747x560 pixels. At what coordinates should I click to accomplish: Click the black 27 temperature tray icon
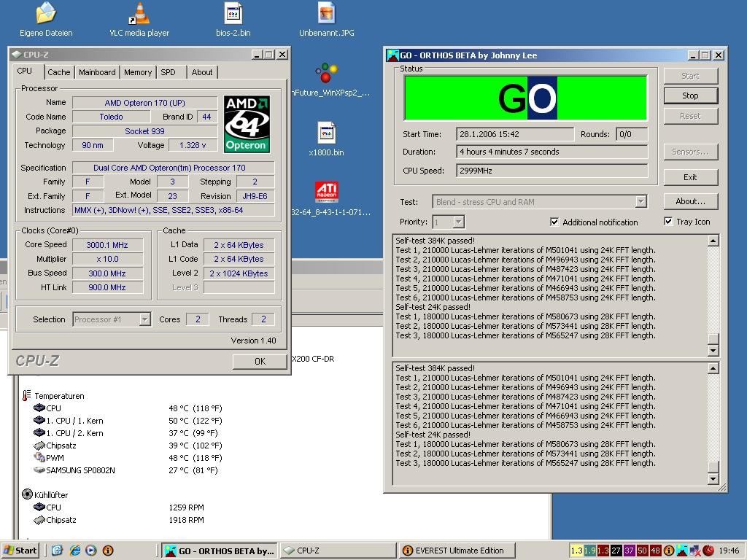(616, 551)
